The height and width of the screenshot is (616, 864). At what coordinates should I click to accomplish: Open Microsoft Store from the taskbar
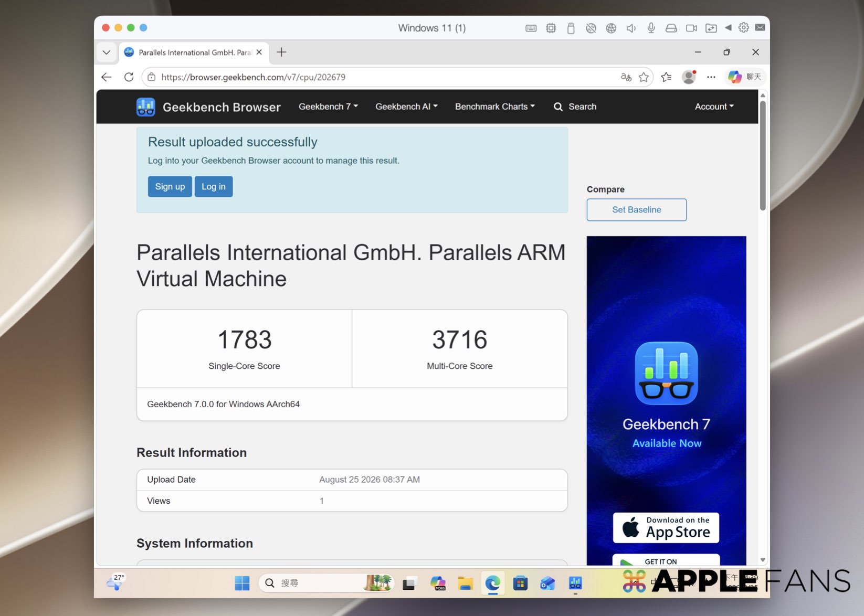[x=520, y=583]
